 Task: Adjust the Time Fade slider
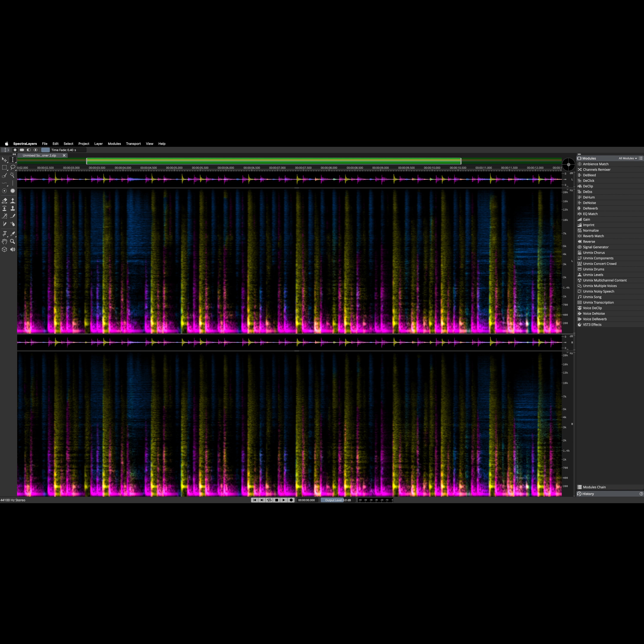[x=64, y=150]
